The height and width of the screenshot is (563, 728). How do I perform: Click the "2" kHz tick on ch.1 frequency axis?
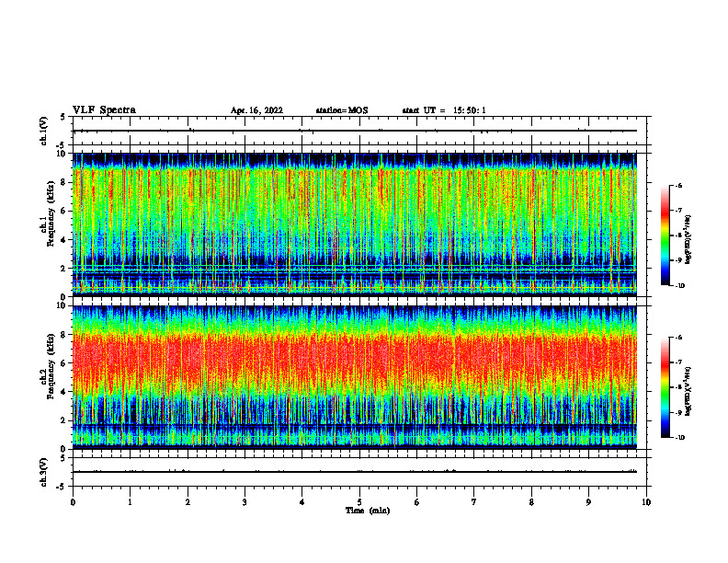[x=63, y=269]
